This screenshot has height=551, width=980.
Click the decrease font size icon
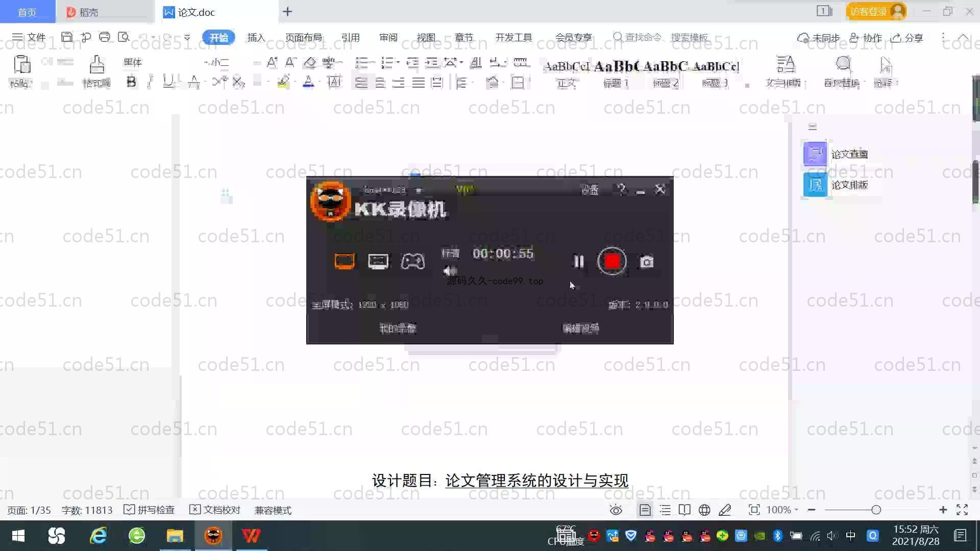click(x=290, y=63)
